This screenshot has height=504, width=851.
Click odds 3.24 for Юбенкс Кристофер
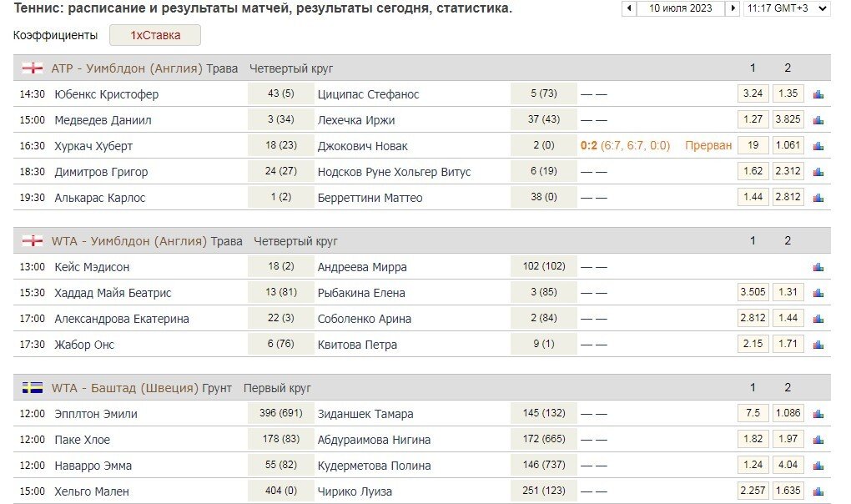point(753,94)
